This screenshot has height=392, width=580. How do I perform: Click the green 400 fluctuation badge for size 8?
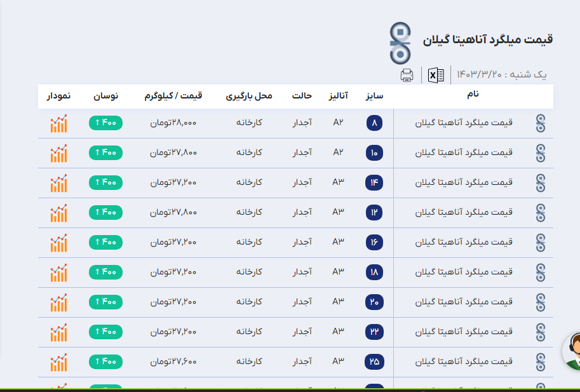point(105,123)
